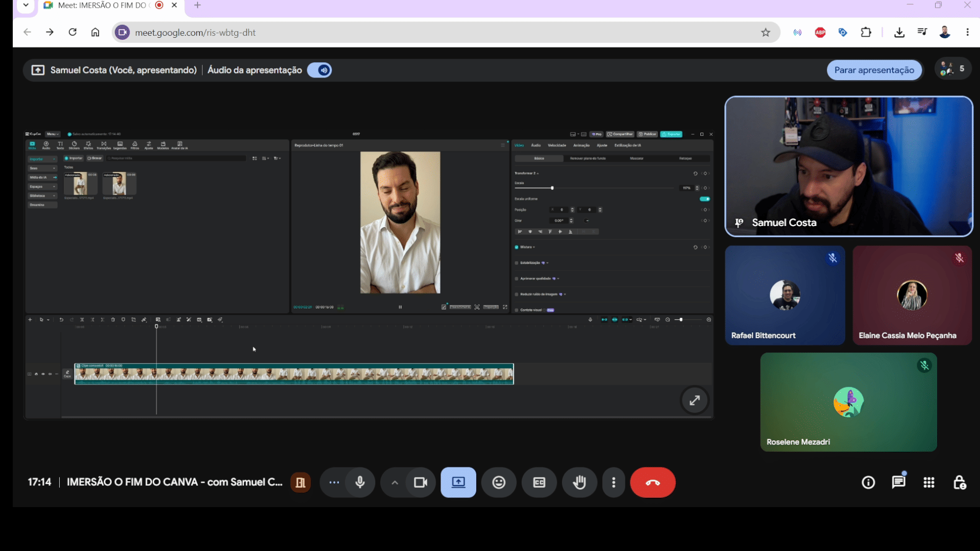Screen dimensions: 980x551
Task: Expand the shared presentation to fullscreen
Action: coord(695,400)
